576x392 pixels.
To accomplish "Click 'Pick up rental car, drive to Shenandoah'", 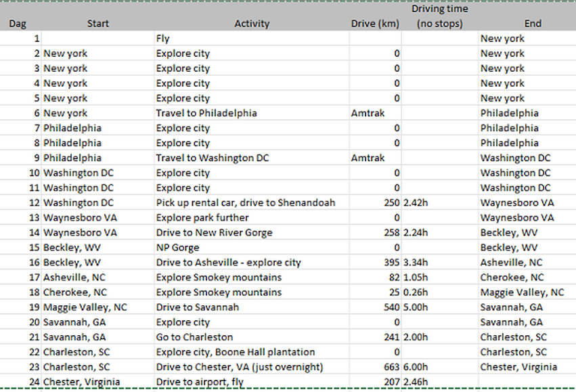I will pos(252,203).
